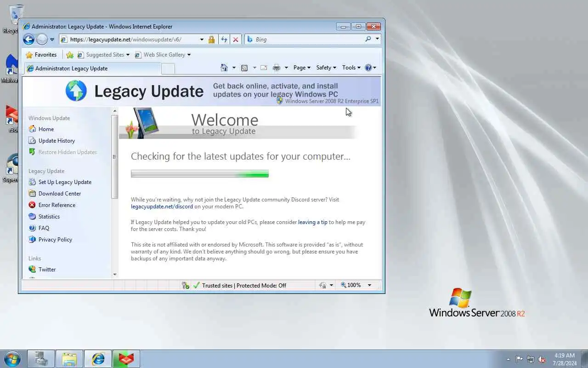Click the update check progress bar
Screen dimensions: 588x368
[x=200, y=174]
